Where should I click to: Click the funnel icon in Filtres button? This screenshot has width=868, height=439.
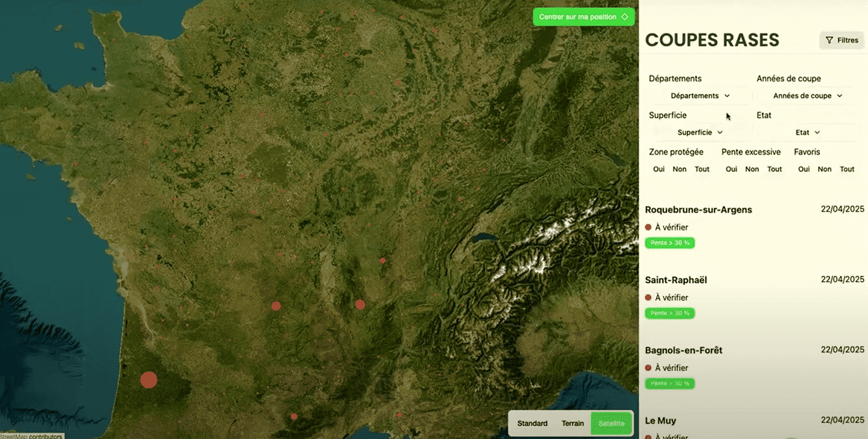click(829, 40)
